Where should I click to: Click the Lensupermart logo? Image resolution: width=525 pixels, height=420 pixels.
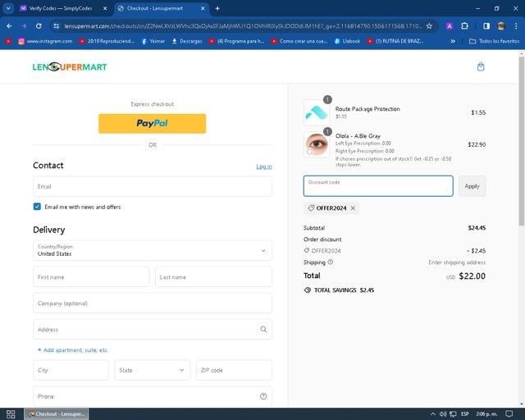click(70, 67)
